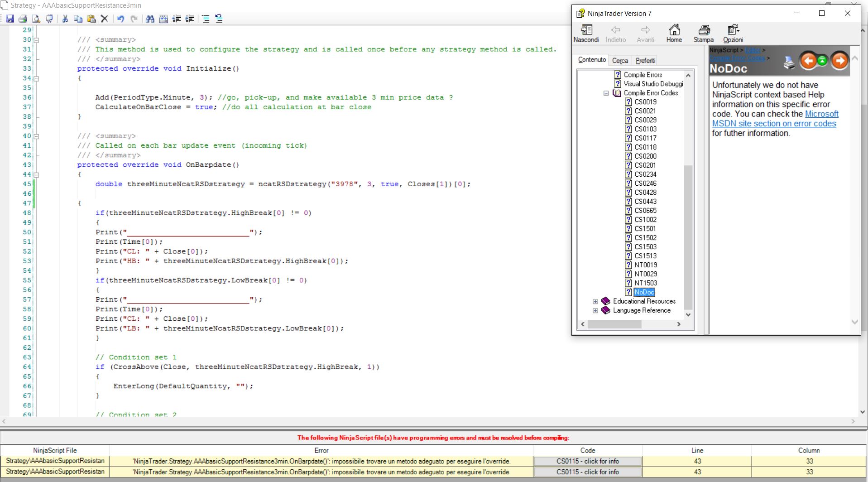Click the Stampa printer icon
The image size is (868, 482).
[703, 34]
